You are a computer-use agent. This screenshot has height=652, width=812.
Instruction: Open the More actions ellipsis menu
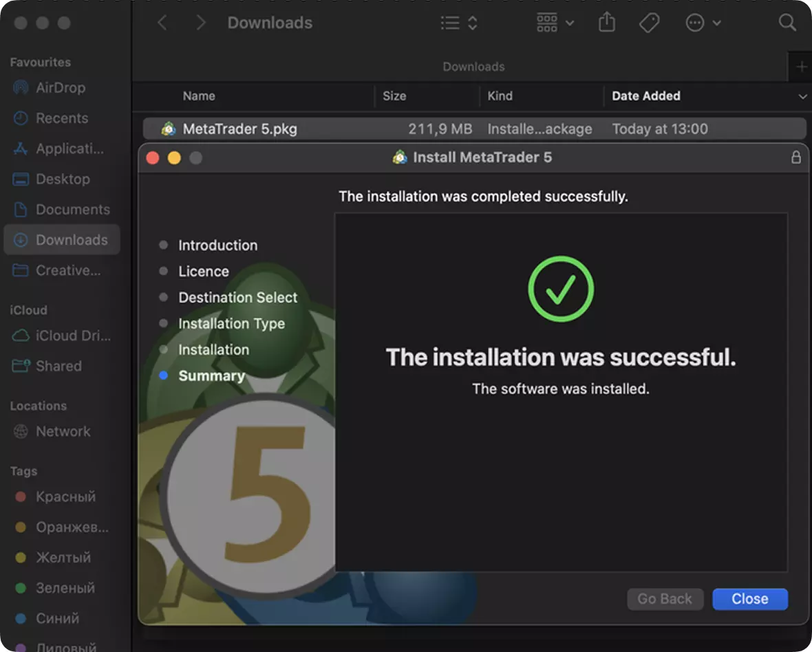pyautogui.click(x=703, y=23)
